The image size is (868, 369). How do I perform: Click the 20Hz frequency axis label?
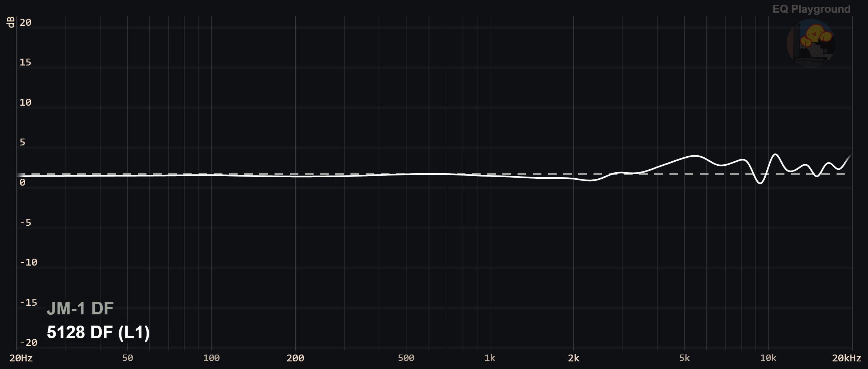21,358
